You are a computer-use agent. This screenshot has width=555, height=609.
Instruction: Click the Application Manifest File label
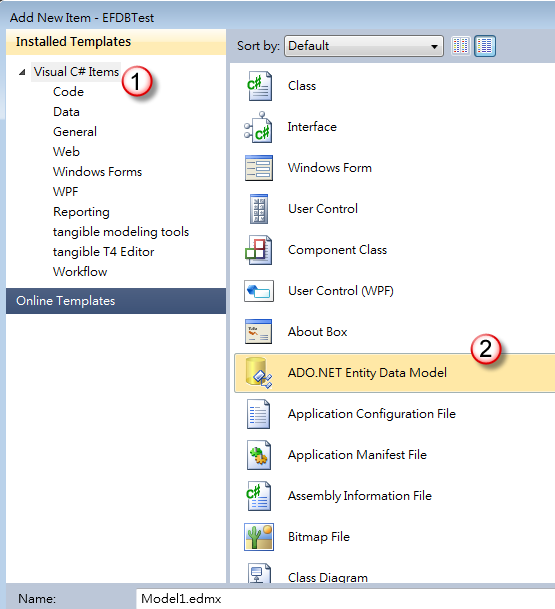point(357,455)
